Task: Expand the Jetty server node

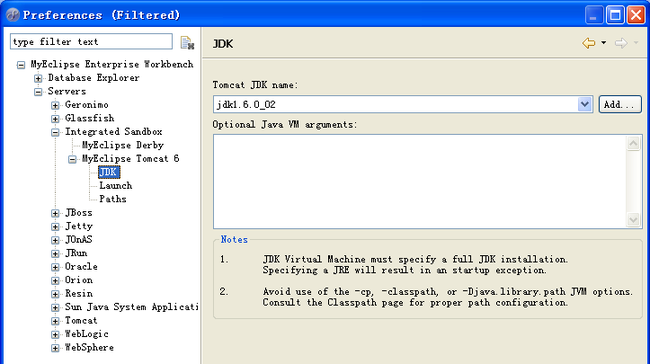Action: [55, 227]
